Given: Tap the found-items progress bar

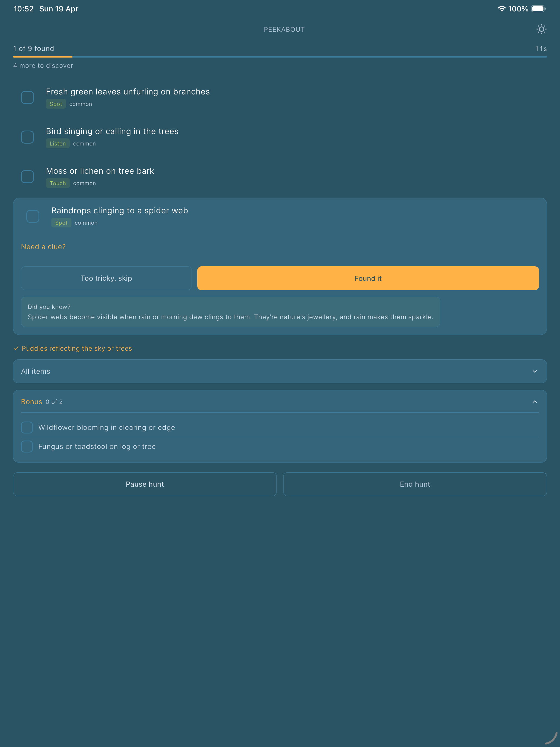Looking at the screenshot, I should [x=280, y=57].
